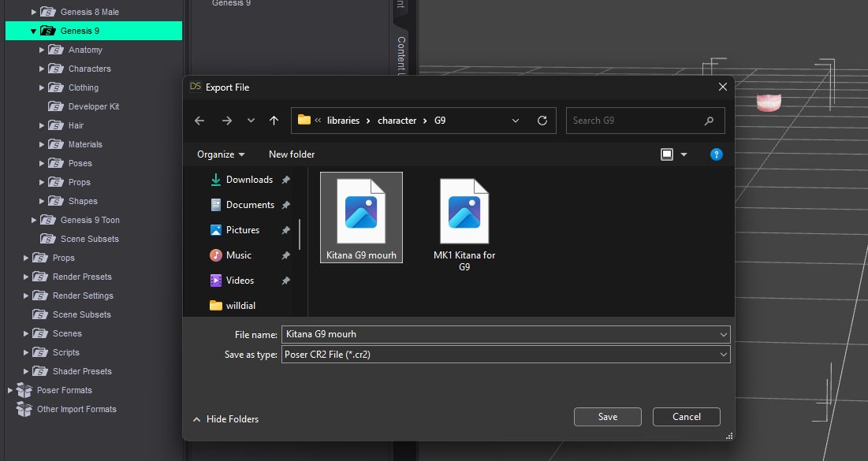The image size is (868, 461).
Task: Open the Poser Formats boxes icon
Action: pos(24,390)
